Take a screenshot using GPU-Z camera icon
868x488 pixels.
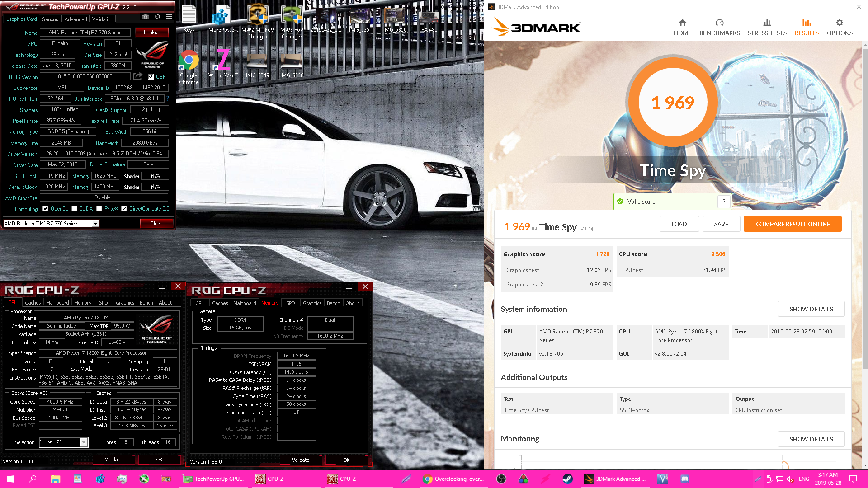(x=145, y=17)
